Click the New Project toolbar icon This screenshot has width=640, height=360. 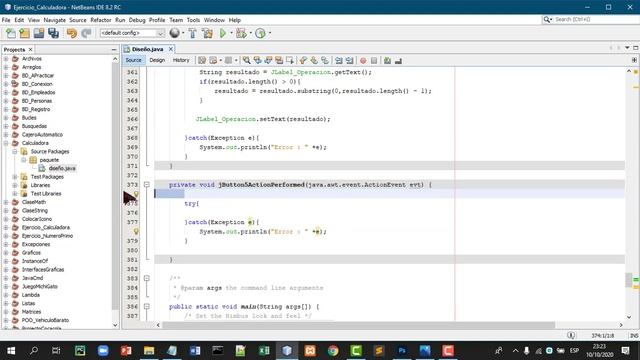tap(24, 33)
